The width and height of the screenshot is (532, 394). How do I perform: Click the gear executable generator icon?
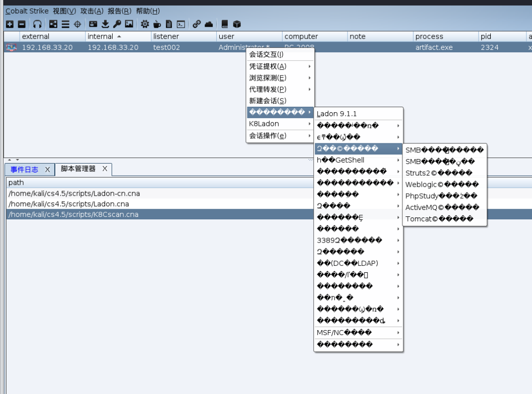coord(145,24)
